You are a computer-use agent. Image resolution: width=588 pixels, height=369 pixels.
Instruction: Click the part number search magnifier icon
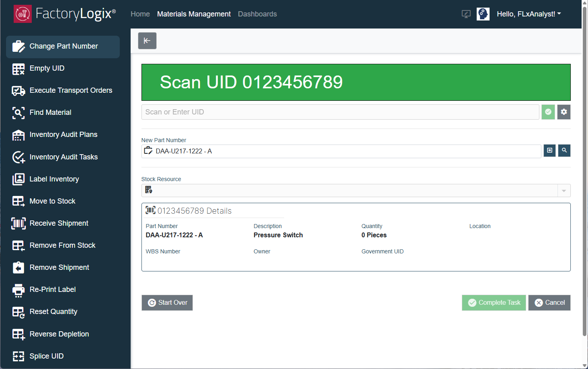564,151
